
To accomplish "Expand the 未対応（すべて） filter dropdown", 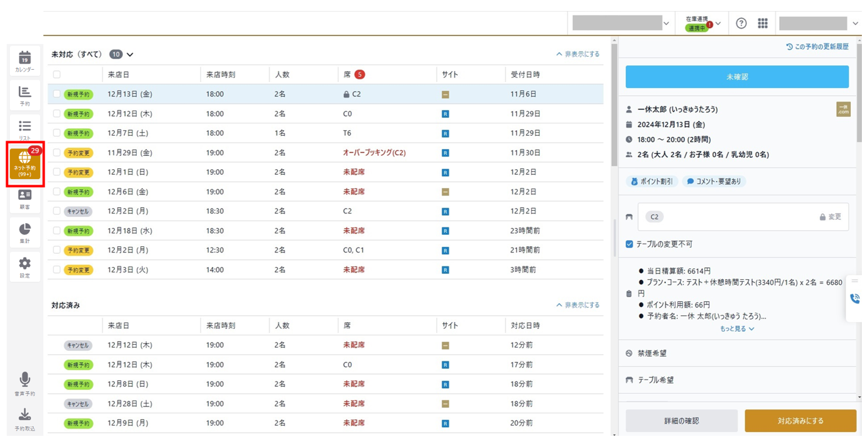I will [x=130, y=54].
